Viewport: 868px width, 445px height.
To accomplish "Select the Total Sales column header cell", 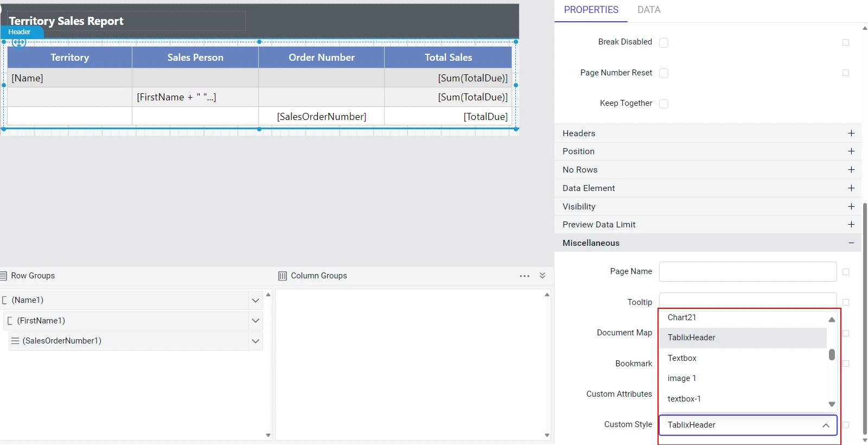I will click(x=448, y=58).
